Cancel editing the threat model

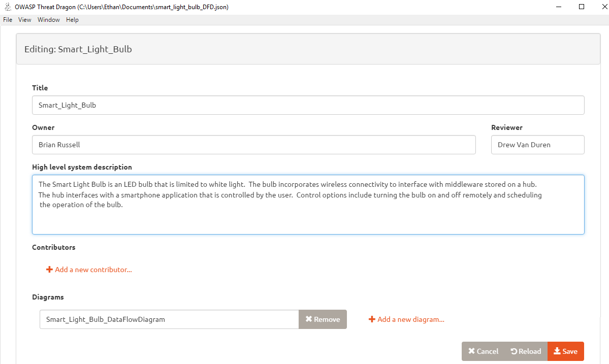[483, 351]
